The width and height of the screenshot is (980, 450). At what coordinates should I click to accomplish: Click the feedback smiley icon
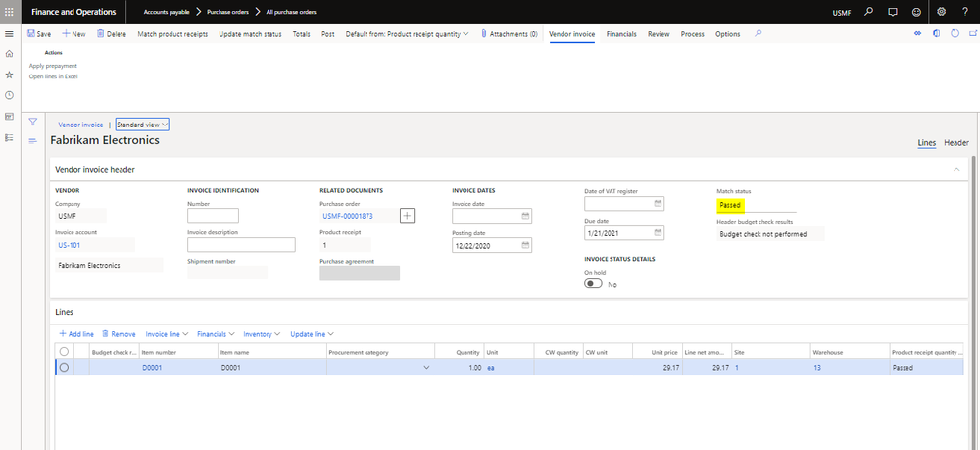tap(917, 12)
